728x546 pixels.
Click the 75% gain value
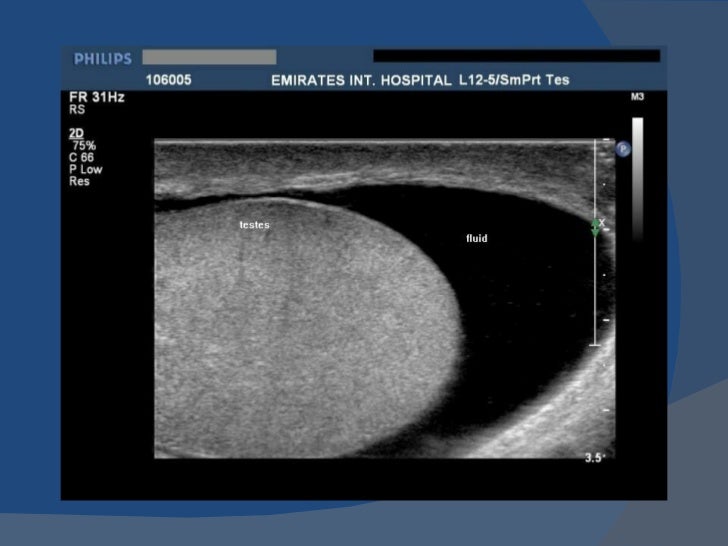pyautogui.click(x=84, y=145)
